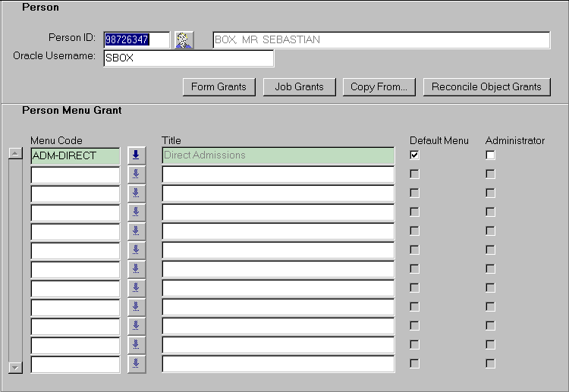Toggle Default Menu checkbox in second row
Image resolution: width=569 pixels, height=392 pixels.
414,174
